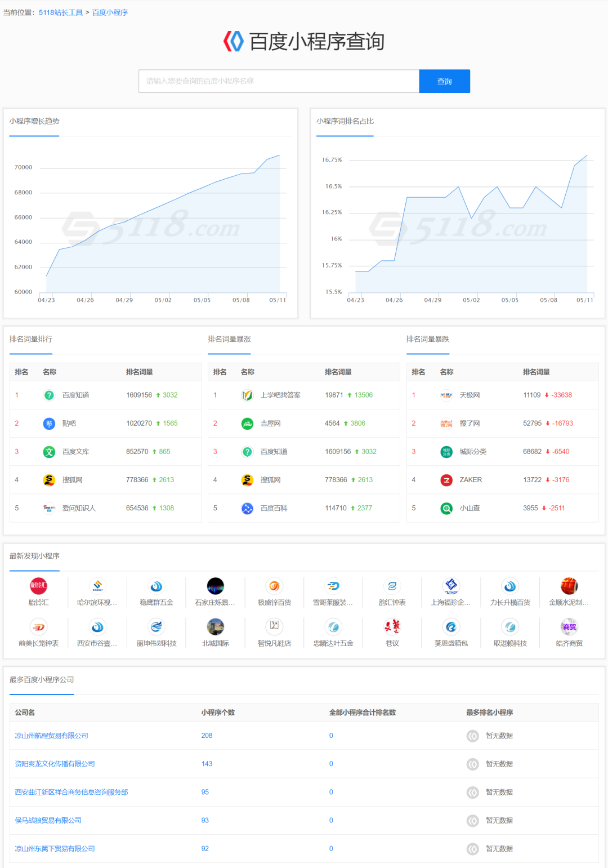Open the 皓齐商贸 icon
Viewport: 608px width, 868px height.
(x=569, y=627)
